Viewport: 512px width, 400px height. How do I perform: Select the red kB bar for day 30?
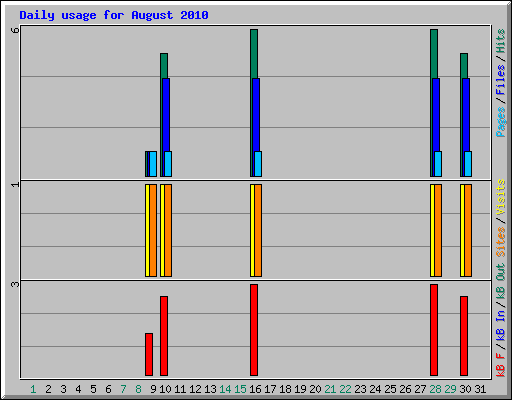pyautogui.click(x=464, y=336)
